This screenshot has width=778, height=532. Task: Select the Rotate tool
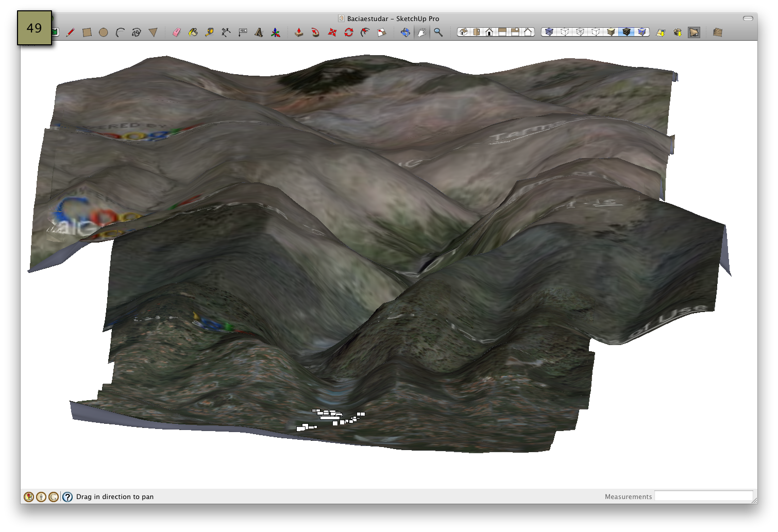click(349, 32)
